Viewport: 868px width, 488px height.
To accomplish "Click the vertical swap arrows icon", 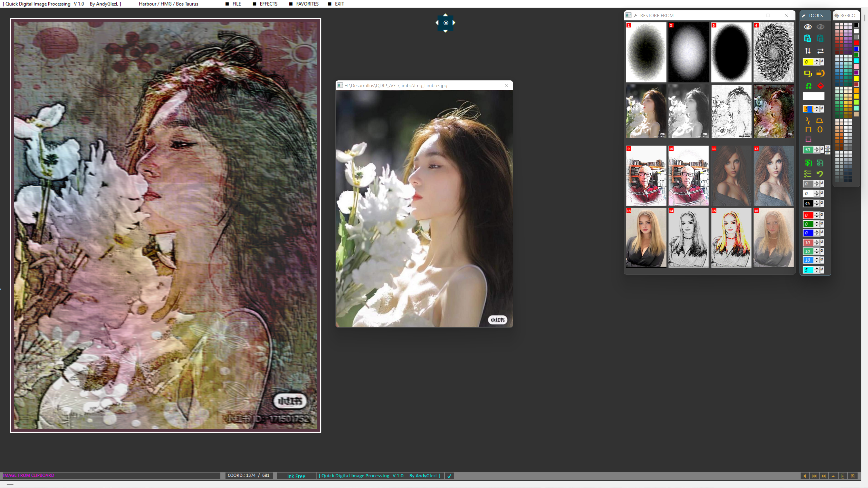I will coord(808,51).
